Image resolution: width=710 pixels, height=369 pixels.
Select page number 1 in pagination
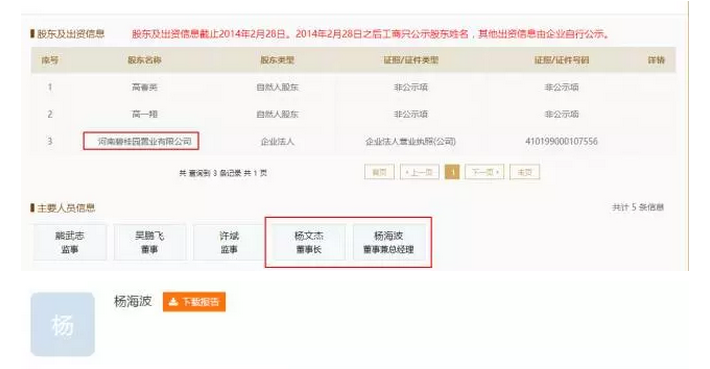pyautogui.click(x=452, y=172)
